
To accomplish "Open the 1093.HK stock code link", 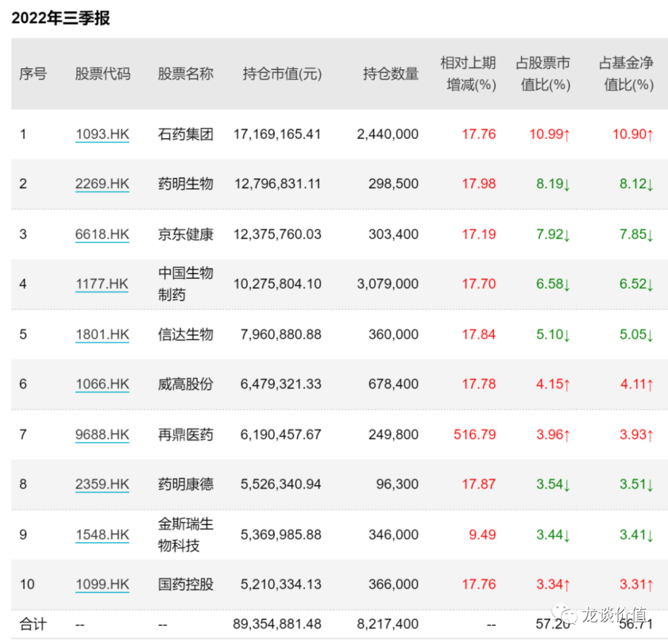I will pyautogui.click(x=102, y=134).
